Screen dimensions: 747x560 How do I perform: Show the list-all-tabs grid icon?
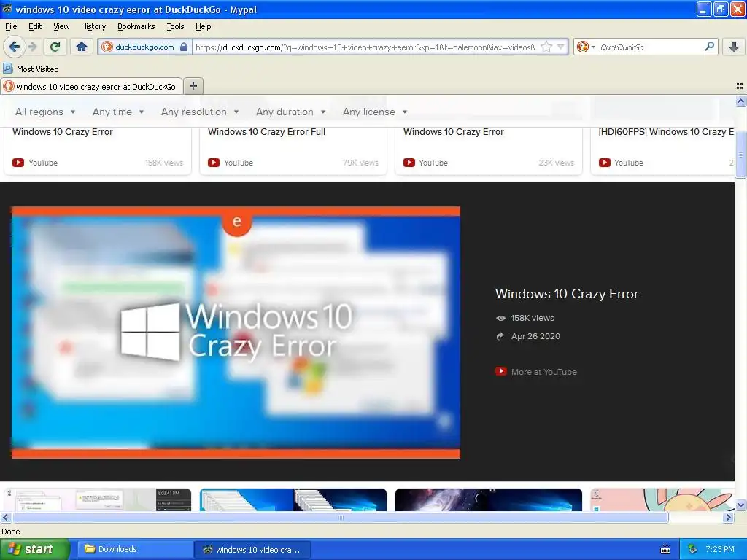(x=740, y=86)
